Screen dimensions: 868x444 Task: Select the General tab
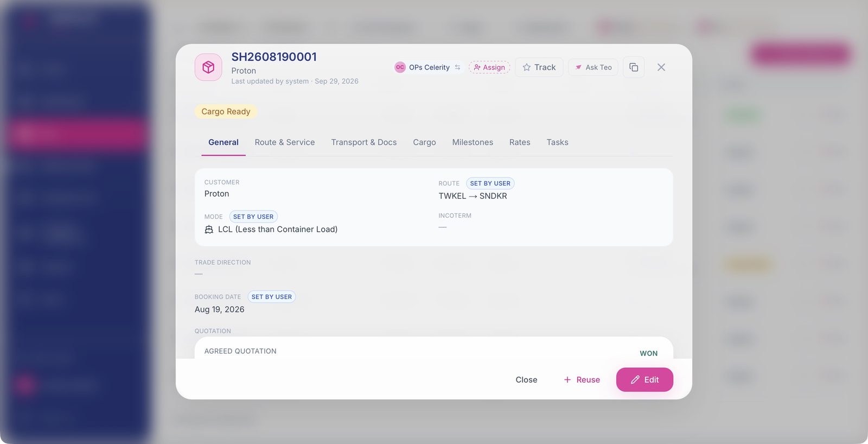(x=224, y=142)
